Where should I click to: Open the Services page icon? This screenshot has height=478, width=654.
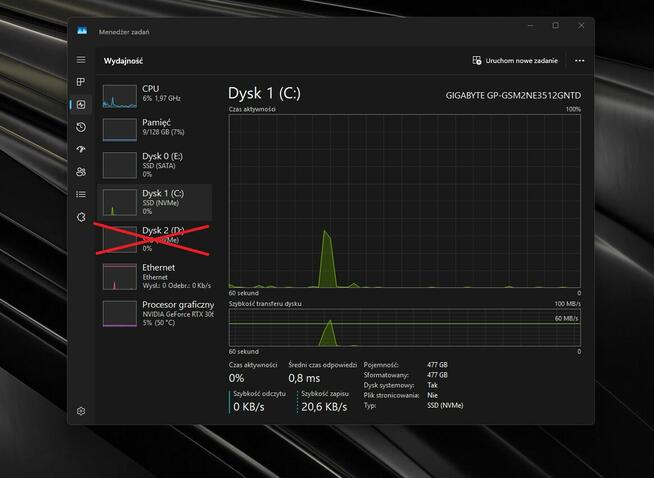pos(81,217)
